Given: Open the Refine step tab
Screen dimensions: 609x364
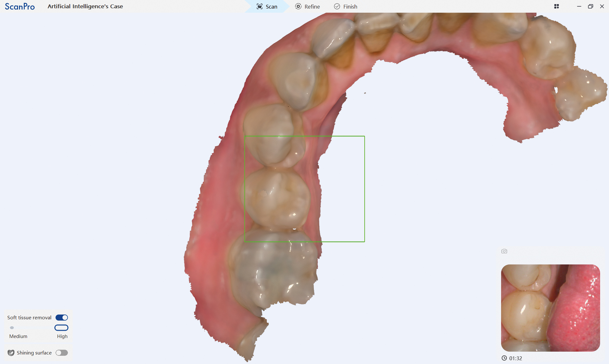Looking at the screenshot, I should pos(308,7).
